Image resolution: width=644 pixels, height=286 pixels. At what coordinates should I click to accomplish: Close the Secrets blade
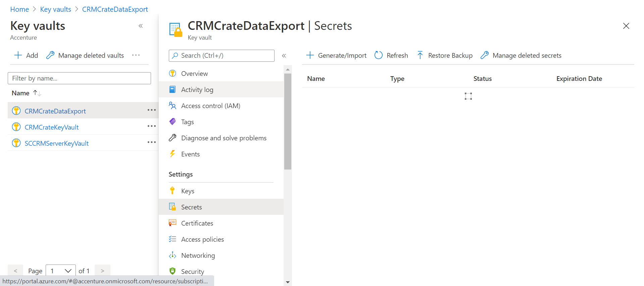626,26
